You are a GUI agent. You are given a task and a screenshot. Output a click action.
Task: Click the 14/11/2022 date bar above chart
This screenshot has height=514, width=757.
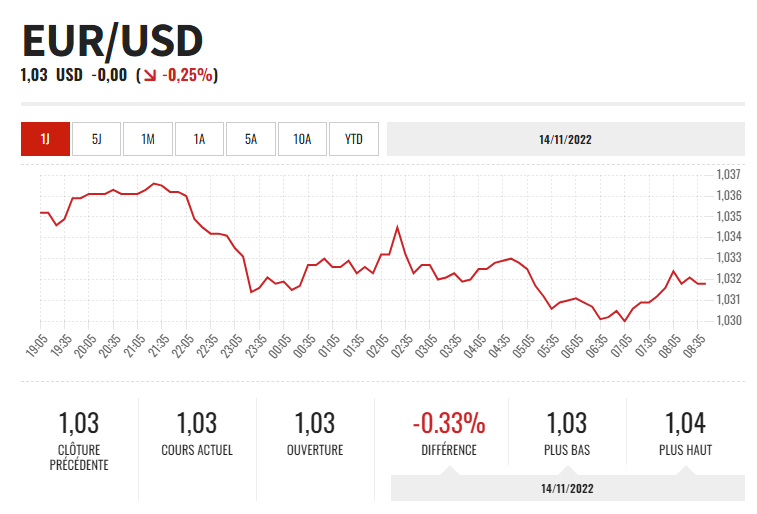click(x=565, y=139)
